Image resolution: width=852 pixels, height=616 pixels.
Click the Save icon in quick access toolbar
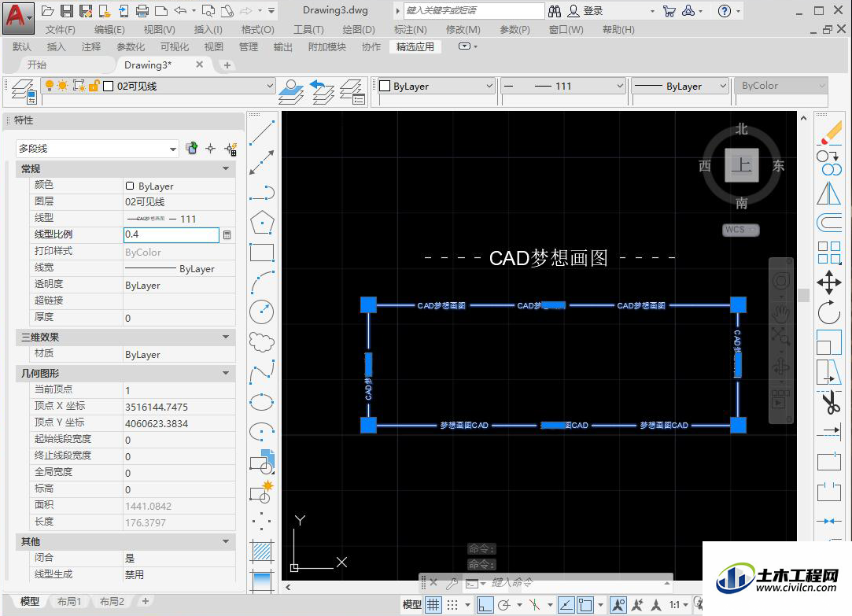click(x=67, y=11)
